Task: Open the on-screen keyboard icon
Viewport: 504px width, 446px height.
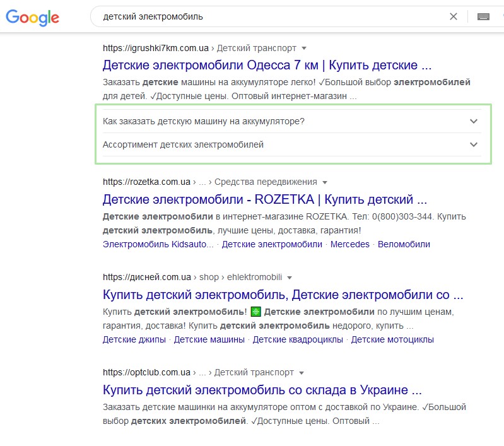Action: 483,16
